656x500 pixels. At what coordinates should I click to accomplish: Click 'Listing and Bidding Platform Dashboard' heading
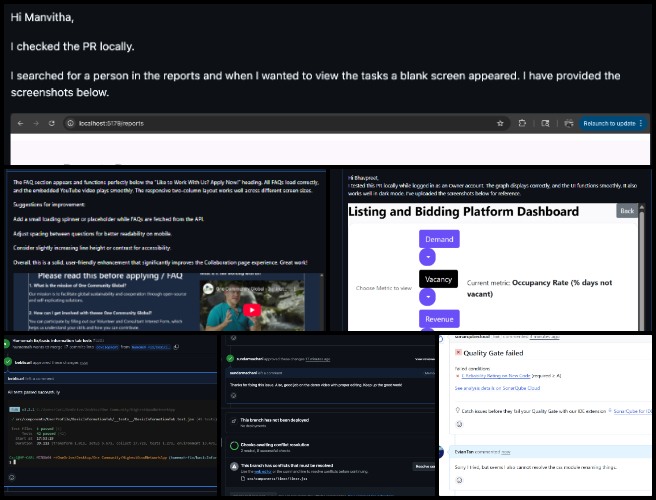[464, 212]
